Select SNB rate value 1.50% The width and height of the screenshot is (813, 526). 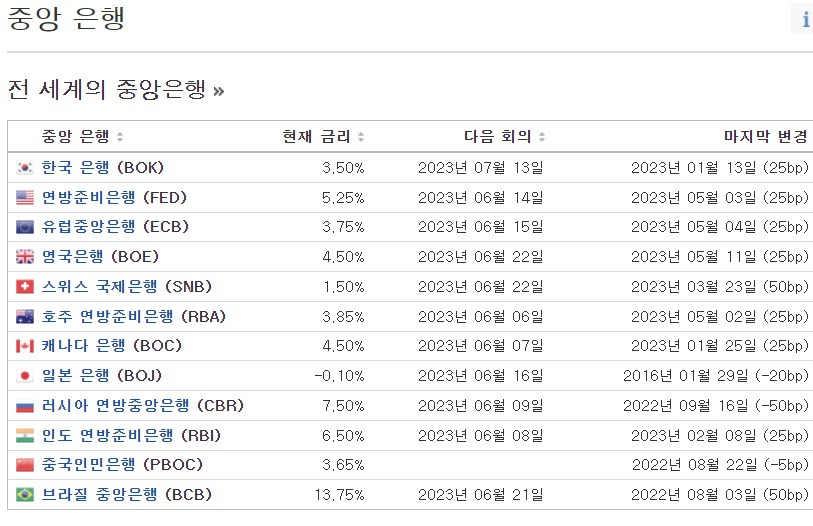344,287
